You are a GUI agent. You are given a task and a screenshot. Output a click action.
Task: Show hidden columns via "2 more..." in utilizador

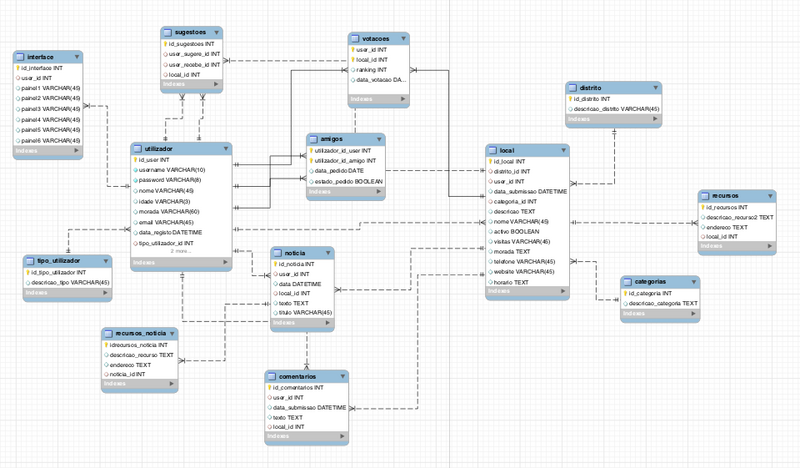click(181, 252)
